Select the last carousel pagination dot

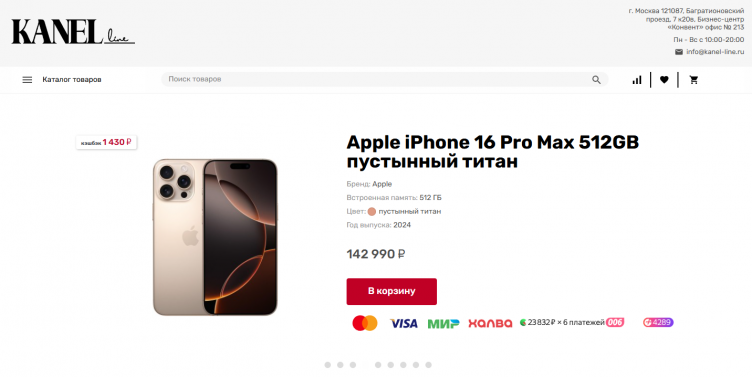click(428, 365)
